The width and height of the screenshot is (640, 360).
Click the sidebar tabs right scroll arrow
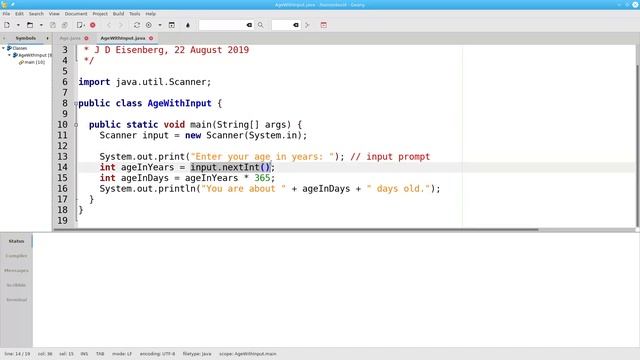[47, 38]
